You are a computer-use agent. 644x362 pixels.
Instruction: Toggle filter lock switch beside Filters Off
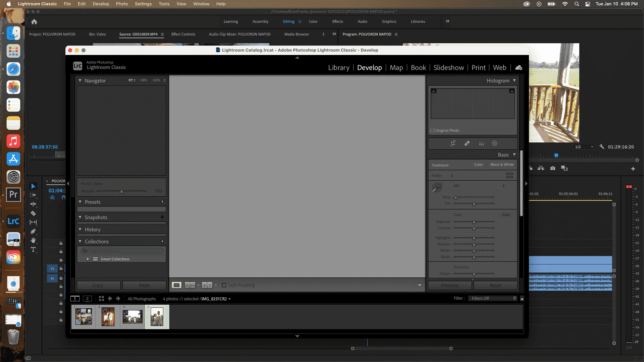click(522, 298)
